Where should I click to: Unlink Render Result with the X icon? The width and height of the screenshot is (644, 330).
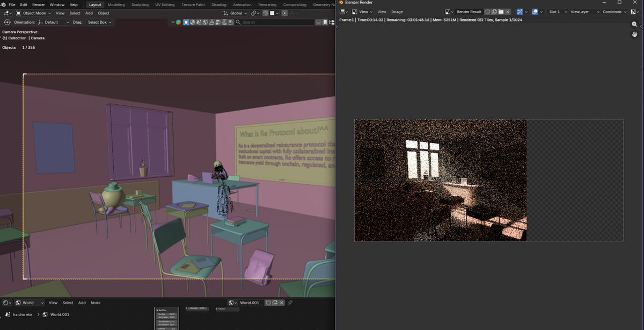point(508,11)
